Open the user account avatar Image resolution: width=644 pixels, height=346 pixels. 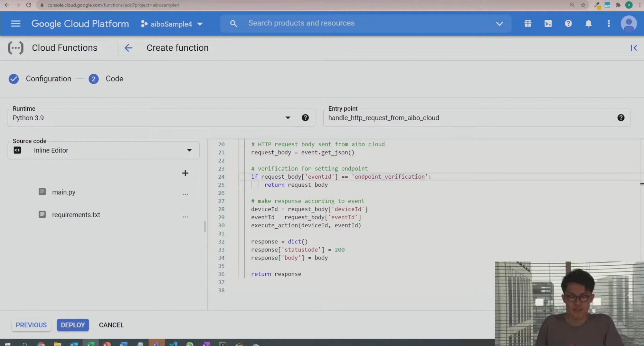pos(629,24)
